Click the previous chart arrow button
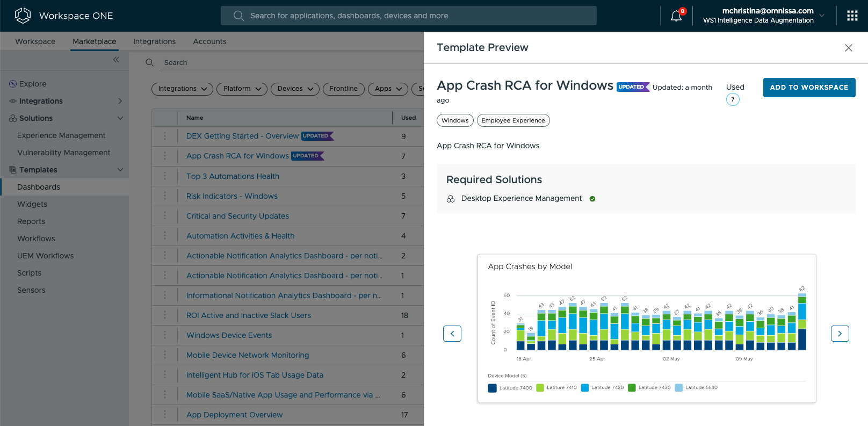 (x=452, y=334)
